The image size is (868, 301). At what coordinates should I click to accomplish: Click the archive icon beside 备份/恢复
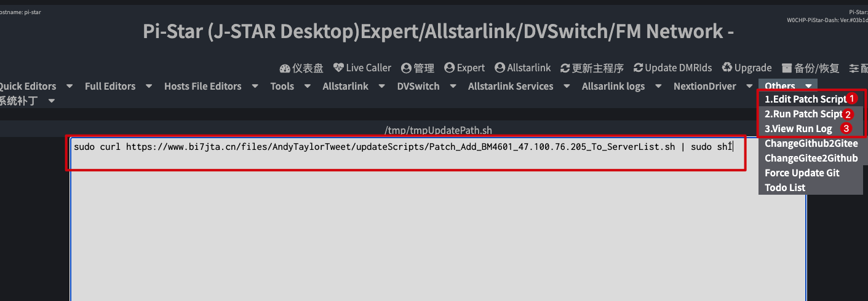787,68
